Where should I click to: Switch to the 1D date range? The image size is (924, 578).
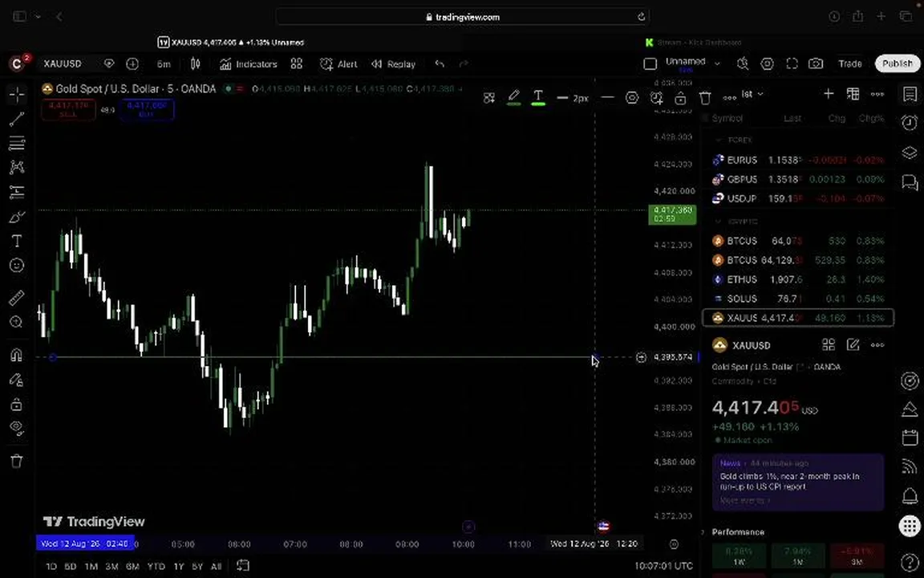coord(51,566)
